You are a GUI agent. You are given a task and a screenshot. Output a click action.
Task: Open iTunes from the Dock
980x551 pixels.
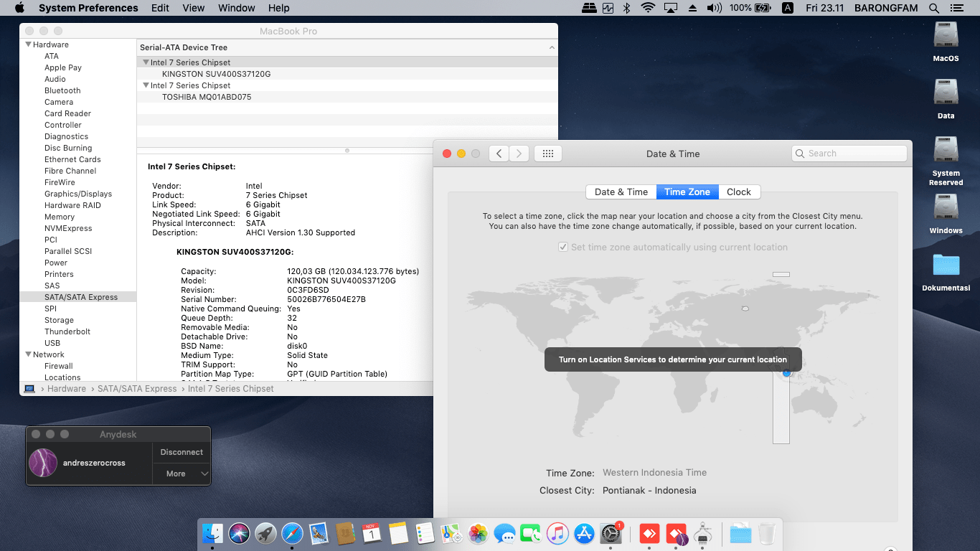(557, 534)
